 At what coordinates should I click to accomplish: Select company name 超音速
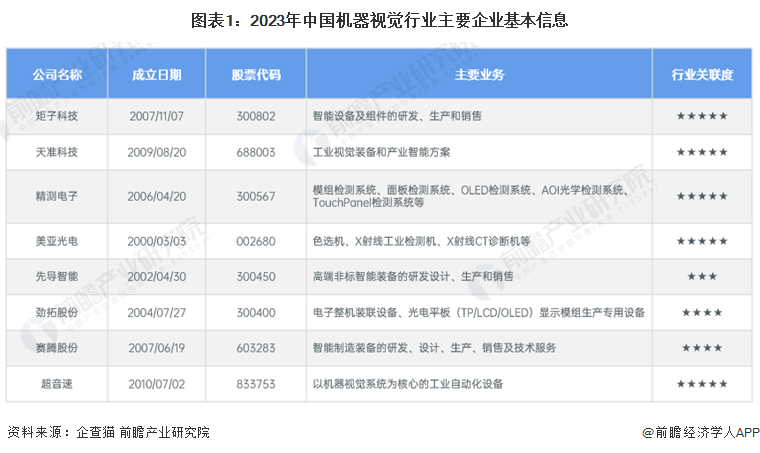click(x=57, y=384)
